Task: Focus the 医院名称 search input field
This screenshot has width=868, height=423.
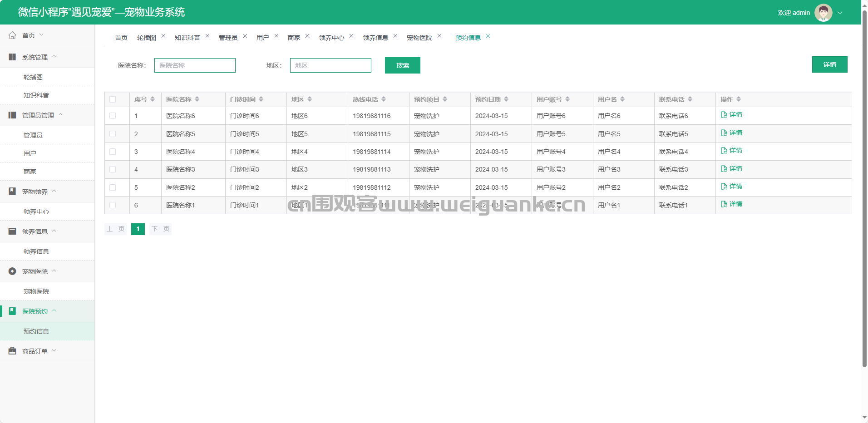Action: click(x=195, y=65)
